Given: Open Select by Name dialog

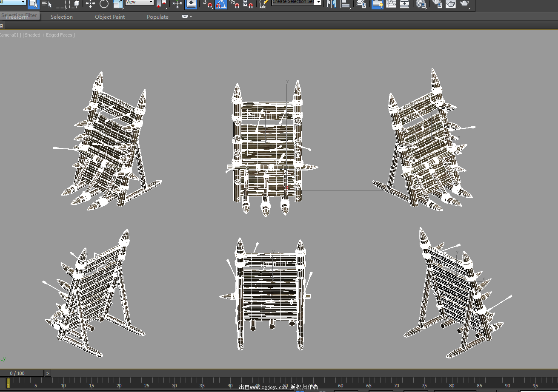Looking at the screenshot, I should pos(47,4).
